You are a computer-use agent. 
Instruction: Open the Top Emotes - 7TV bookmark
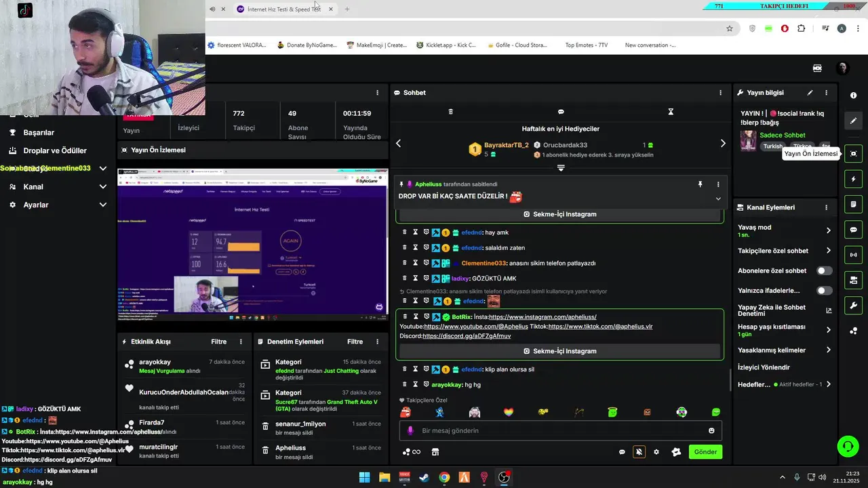pyautogui.click(x=581, y=45)
